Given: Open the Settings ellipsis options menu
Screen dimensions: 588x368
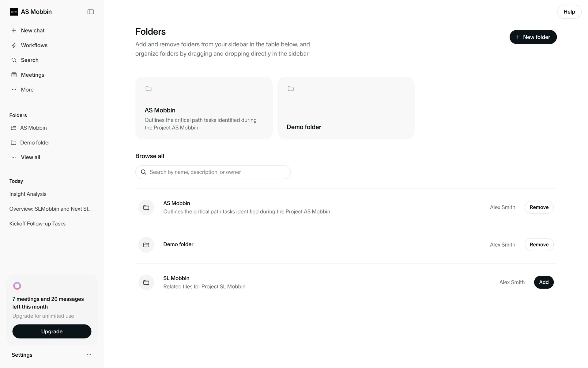Looking at the screenshot, I should coord(89,355).
